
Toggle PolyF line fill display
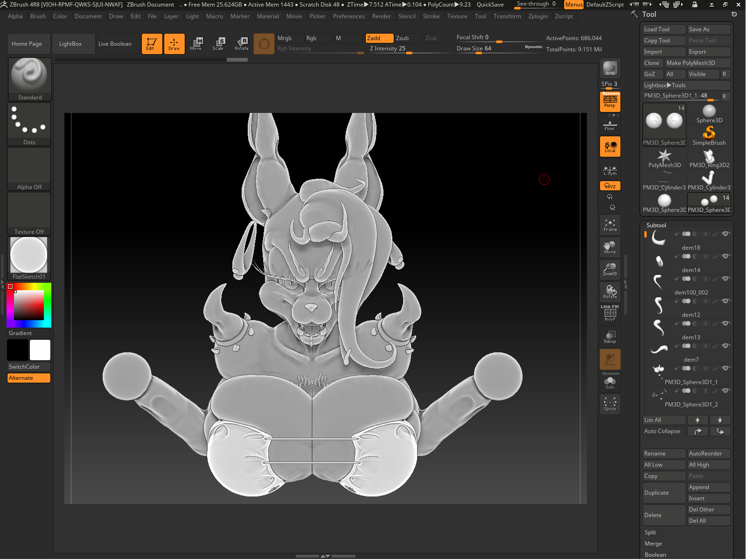610,314
